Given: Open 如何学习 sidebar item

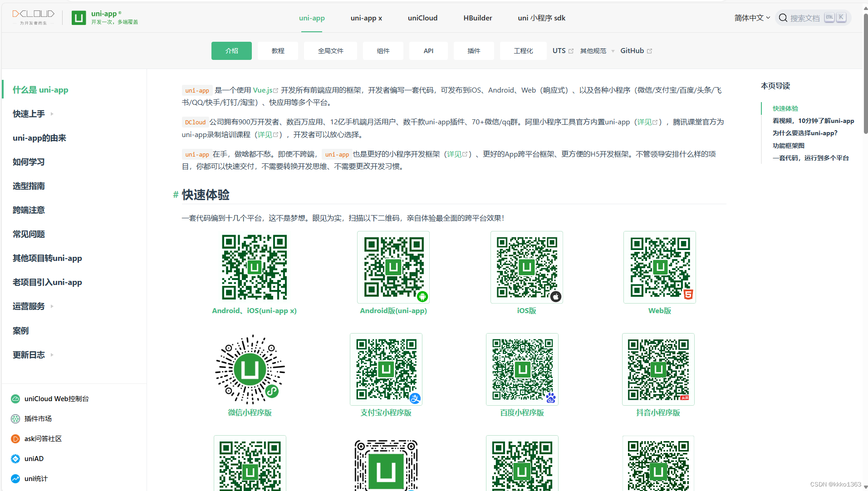Looking at the screenshot, I should pos(29,162).
